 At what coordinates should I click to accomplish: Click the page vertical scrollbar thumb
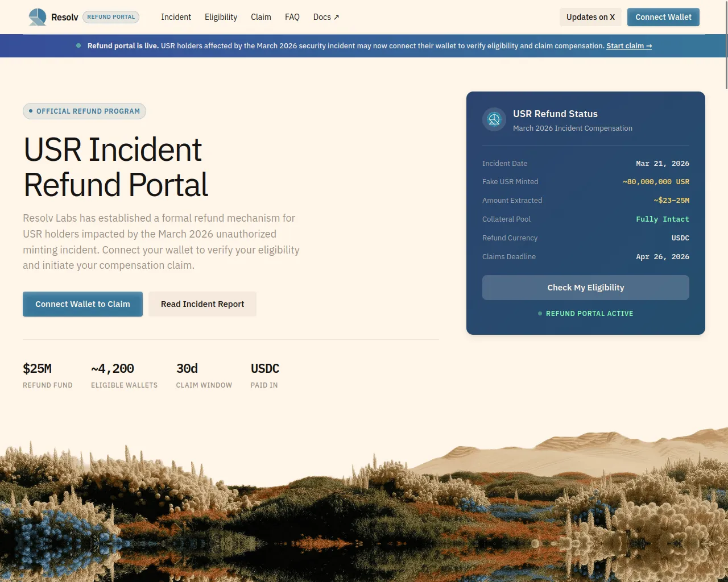point(726,45)
